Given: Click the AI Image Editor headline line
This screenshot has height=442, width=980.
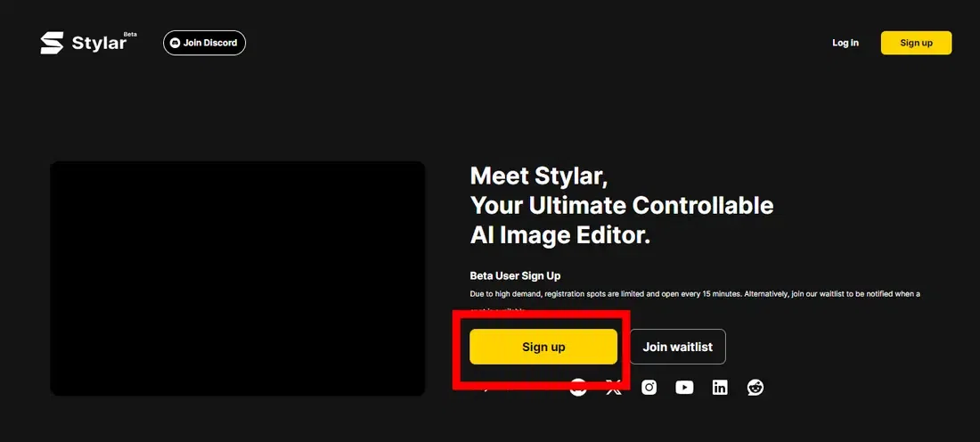Looking at the screenshot, I should coord(560,235).
